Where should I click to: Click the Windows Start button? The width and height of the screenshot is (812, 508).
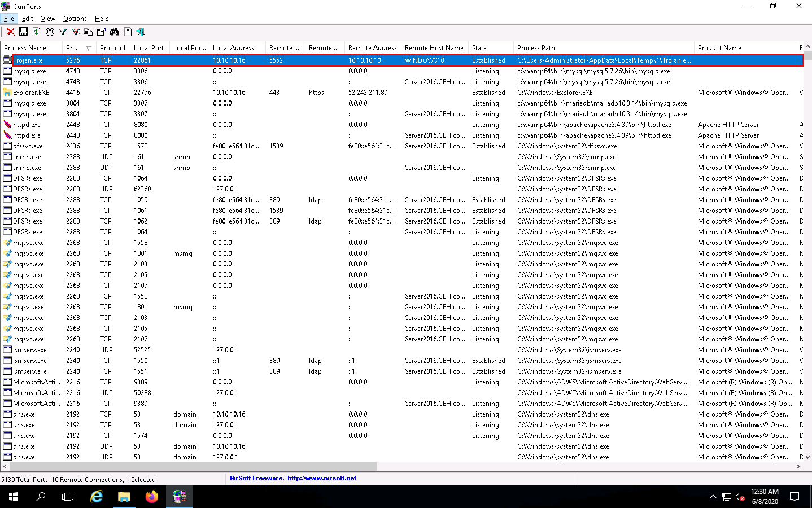[14, 497]
